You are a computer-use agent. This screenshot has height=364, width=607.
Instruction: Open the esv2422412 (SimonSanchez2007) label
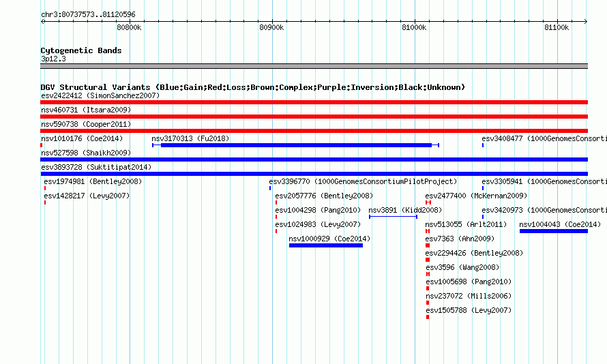click(100, 95)
